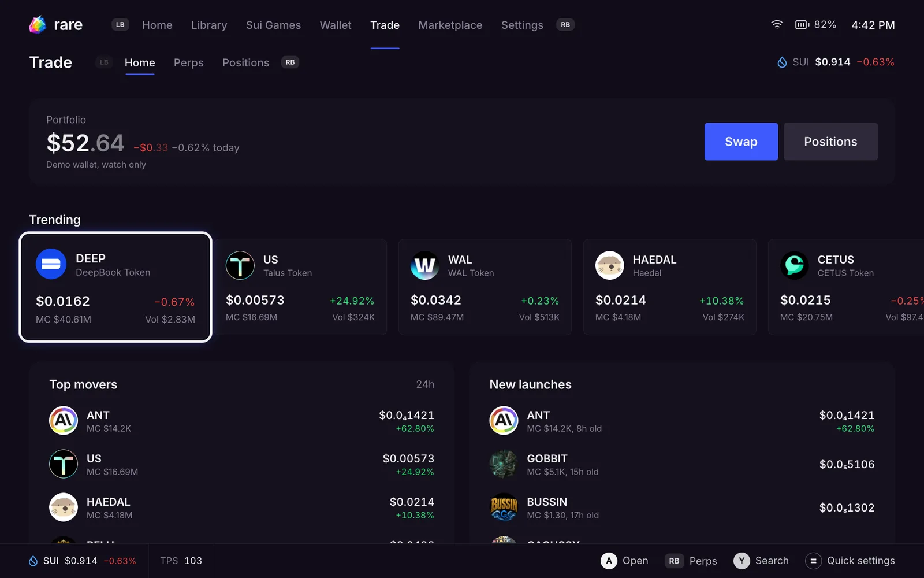Click the ANT icon in New launches
Screen dimensions: 924x578
pos(504,421)
